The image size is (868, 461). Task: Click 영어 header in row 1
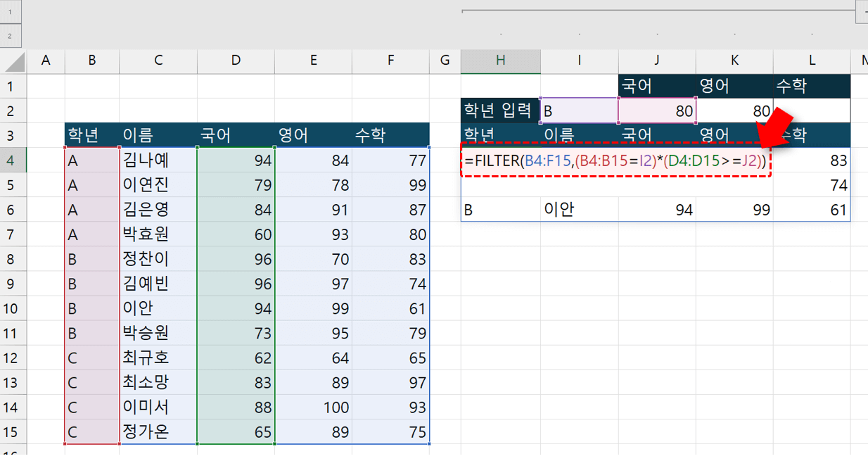point(734,86)
